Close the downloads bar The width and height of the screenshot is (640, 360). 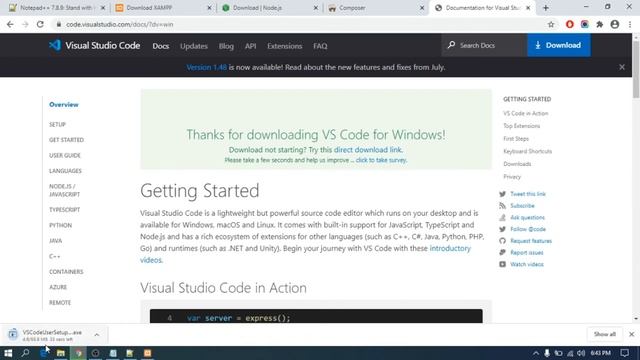point(631,334)
